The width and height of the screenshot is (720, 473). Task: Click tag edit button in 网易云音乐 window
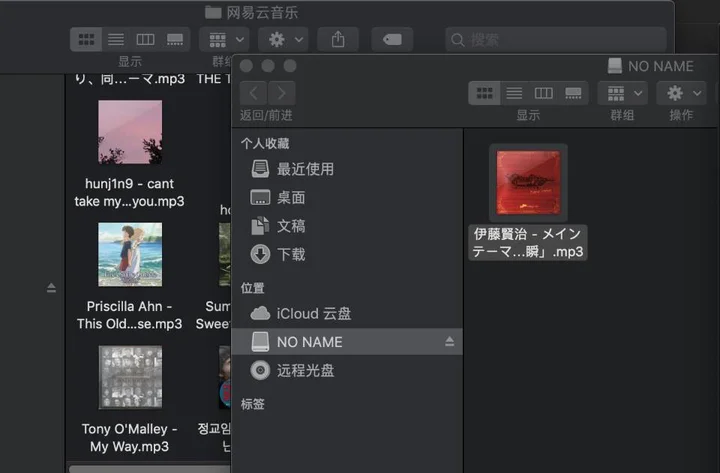click(x=392, y=39)
